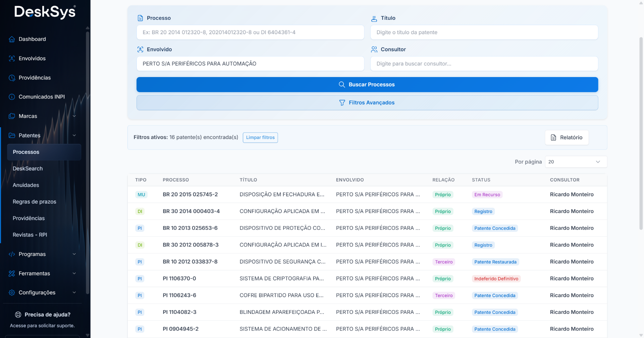The image size is (644, 338).
Task: Click the Patente Restaurada status badge
Action: pyautogui.click(x=495, y=262)
